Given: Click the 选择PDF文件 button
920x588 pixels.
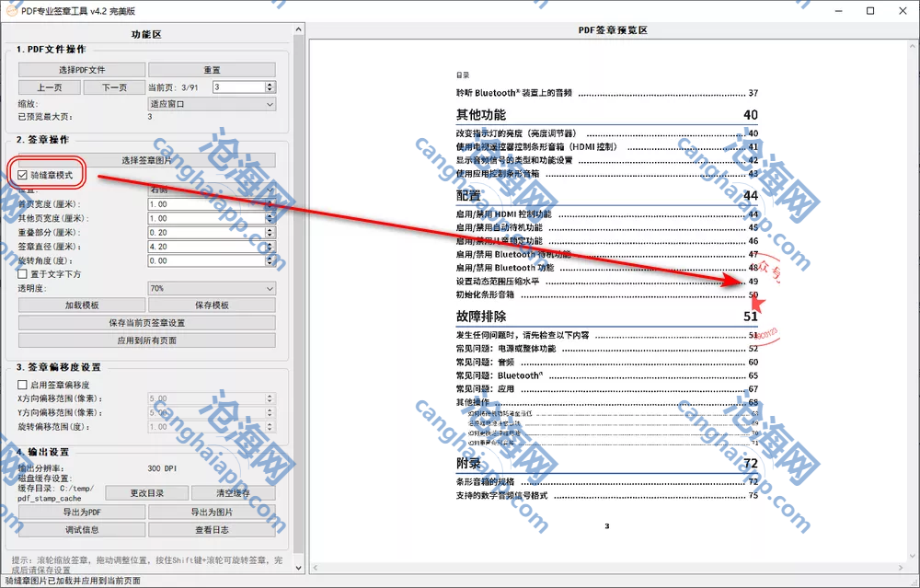Looking at the screenshot, I should pos(82,70).
